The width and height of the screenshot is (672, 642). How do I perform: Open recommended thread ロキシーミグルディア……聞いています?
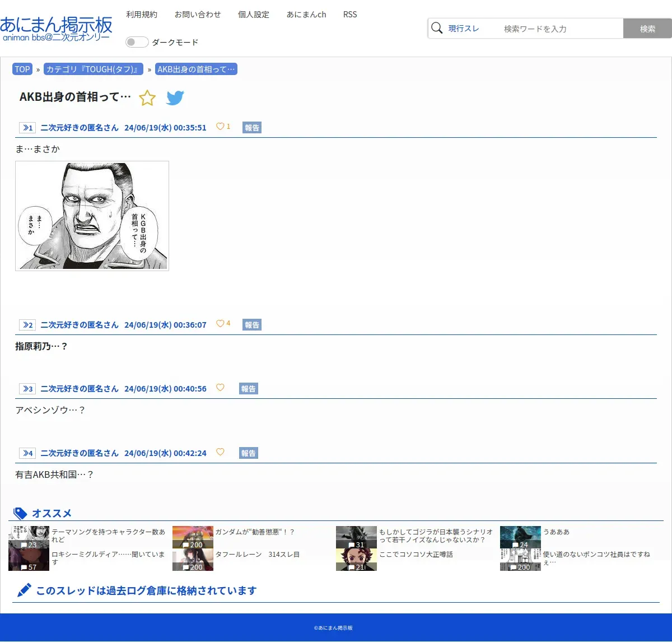tap(108, 558)
